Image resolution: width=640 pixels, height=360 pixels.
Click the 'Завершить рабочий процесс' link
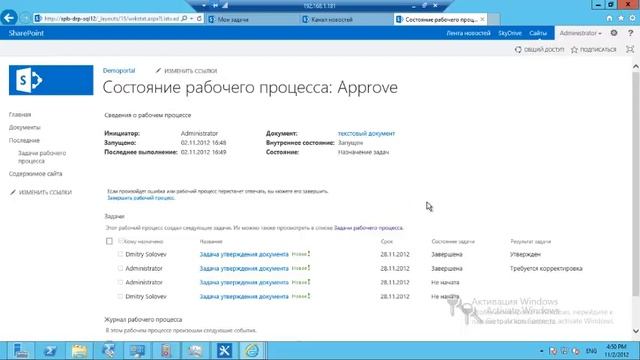(141, 198)
